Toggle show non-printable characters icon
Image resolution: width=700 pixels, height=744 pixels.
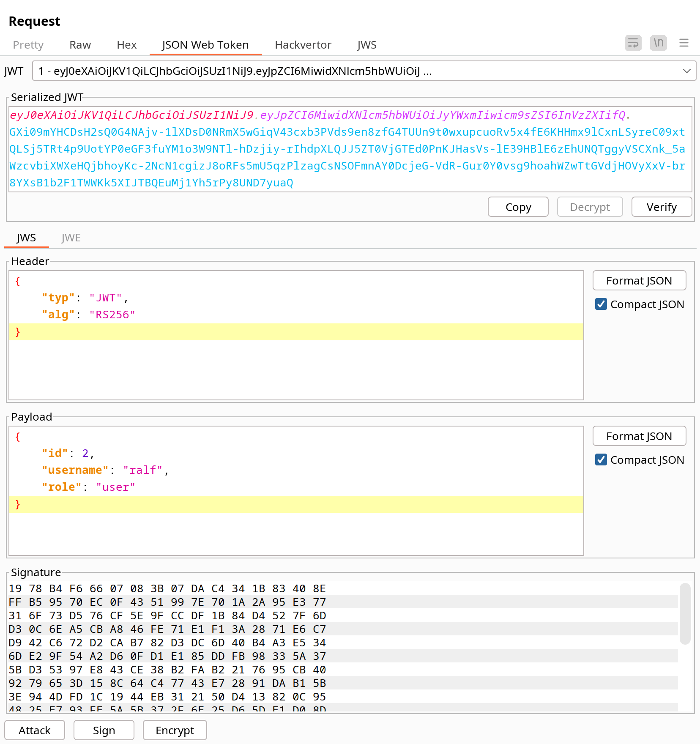(658, 43)
